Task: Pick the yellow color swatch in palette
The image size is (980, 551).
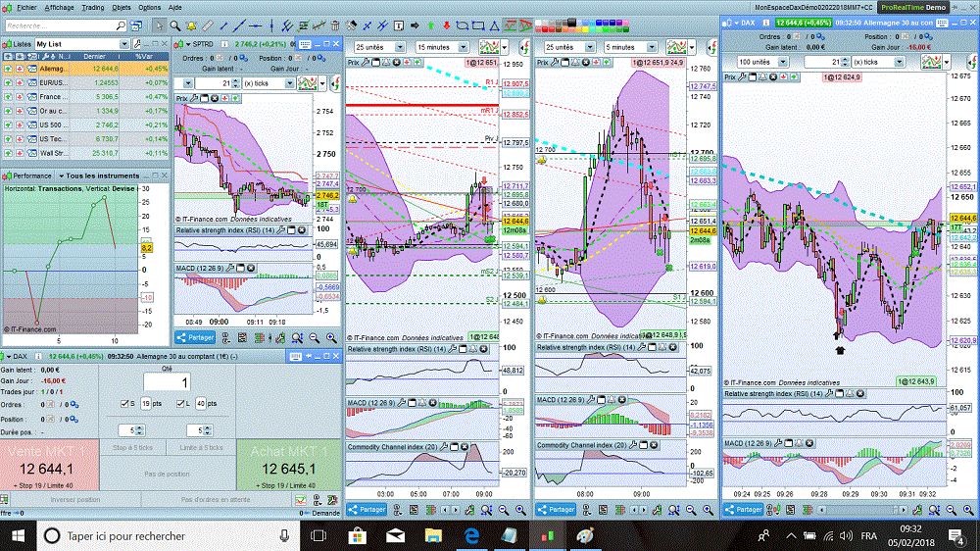Action: (x=586, y=29)
